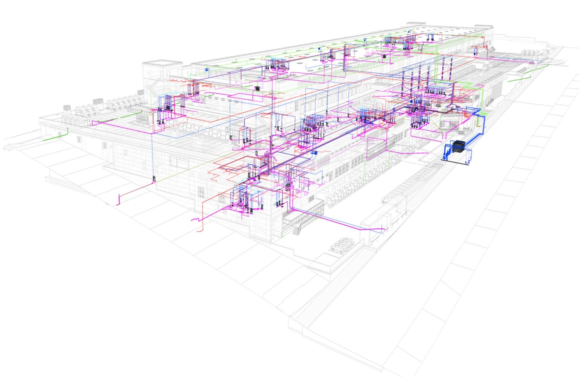Select the blue dashed vertical pipe on left facade
588x377 pixels.
(x=152, y=157)
